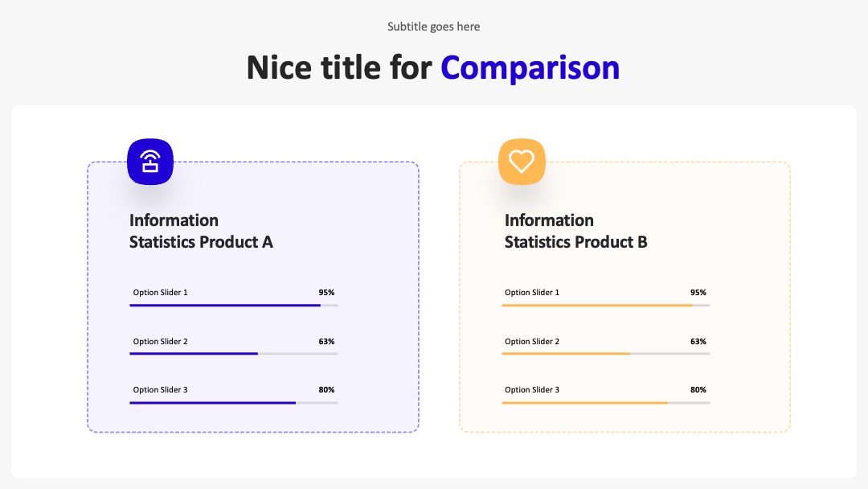Screen dimensions: 868x489
Task: Click the 63% value in Product A
Action: pos(326,341)
